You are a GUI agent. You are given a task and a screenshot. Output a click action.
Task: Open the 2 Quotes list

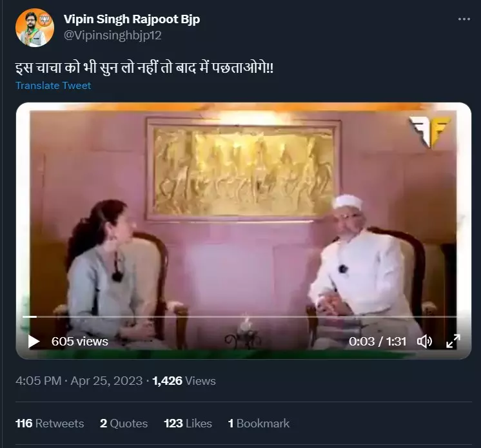coord(124,424)
